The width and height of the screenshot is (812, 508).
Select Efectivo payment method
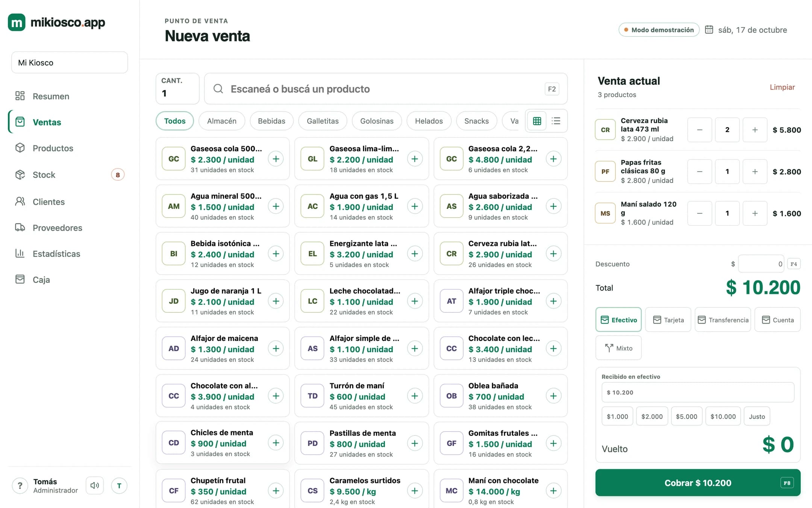pyautogui.click(x=618, y=320)
